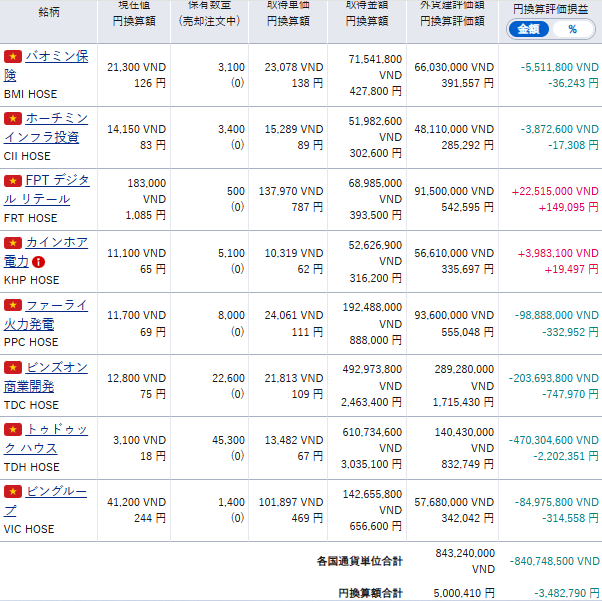The image size is (602, 601).
Task: Click the flag icon next to ファーライ火力発電
Action: (13, 305)
